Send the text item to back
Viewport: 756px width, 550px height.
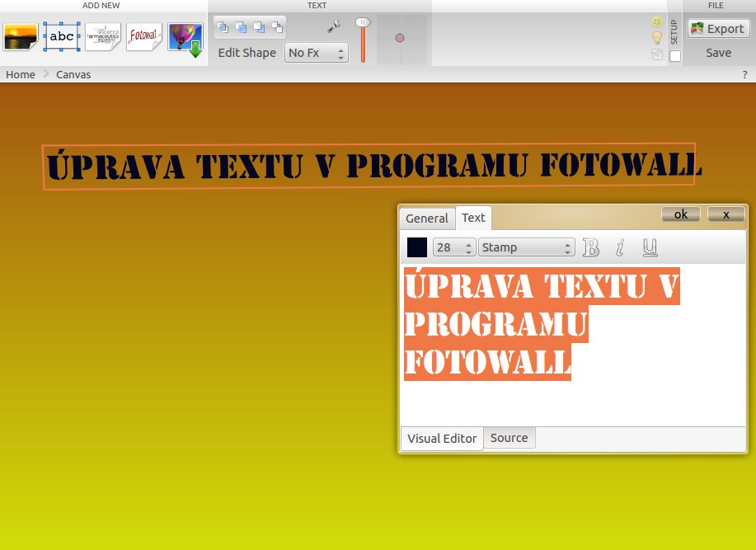(x=277, y=27)
